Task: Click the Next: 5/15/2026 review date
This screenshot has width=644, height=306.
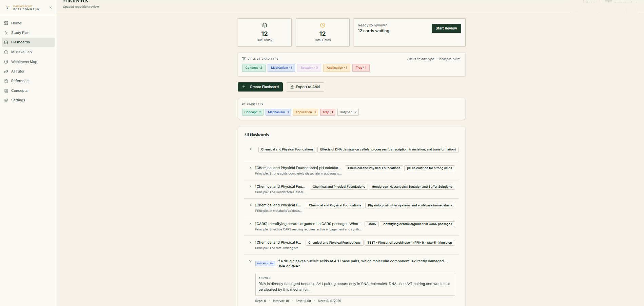Action: (x=330, y=301)
